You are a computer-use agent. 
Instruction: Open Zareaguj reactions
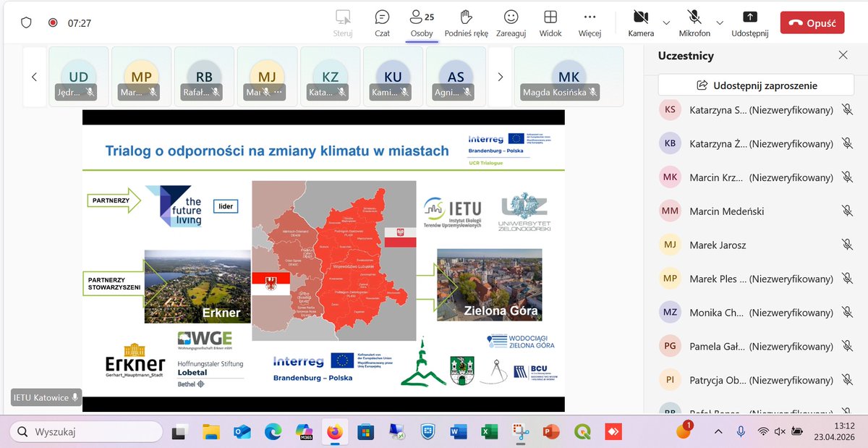point(511,22)
